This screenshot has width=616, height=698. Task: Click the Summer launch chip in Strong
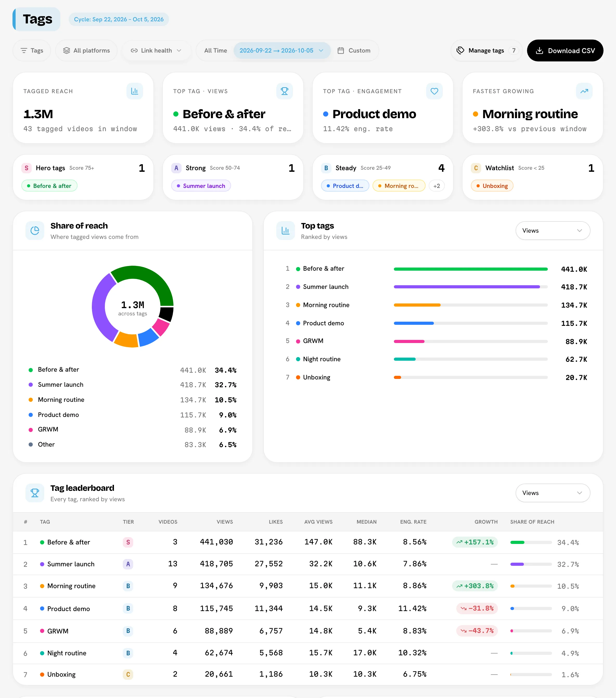(x=201, y=186)
